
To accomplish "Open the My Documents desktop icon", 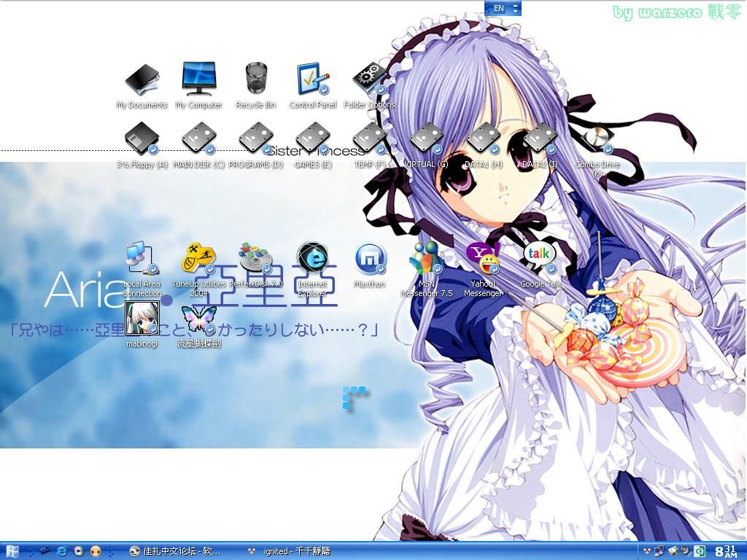I will [x=142, y=87].
